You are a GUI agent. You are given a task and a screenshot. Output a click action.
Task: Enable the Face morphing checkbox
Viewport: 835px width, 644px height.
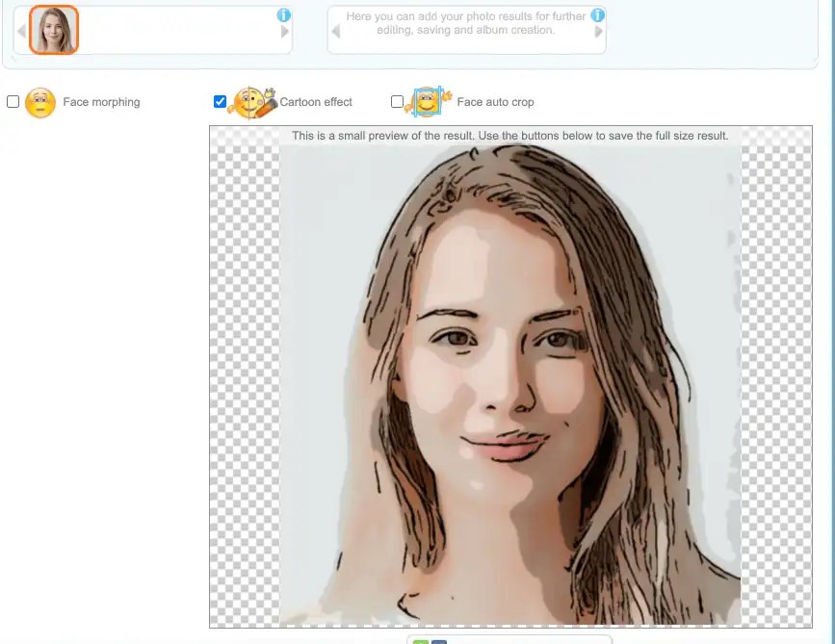coord(13,101)
